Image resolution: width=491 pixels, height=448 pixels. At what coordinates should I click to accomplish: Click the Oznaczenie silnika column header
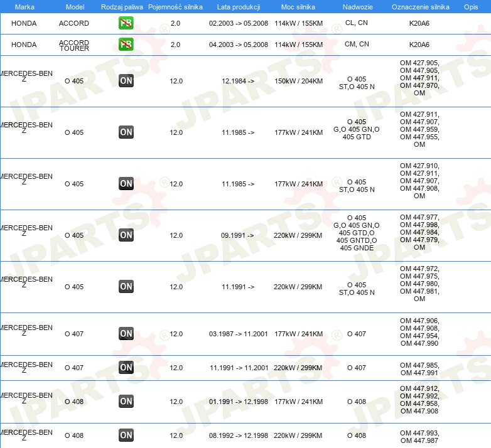[421, 7]
